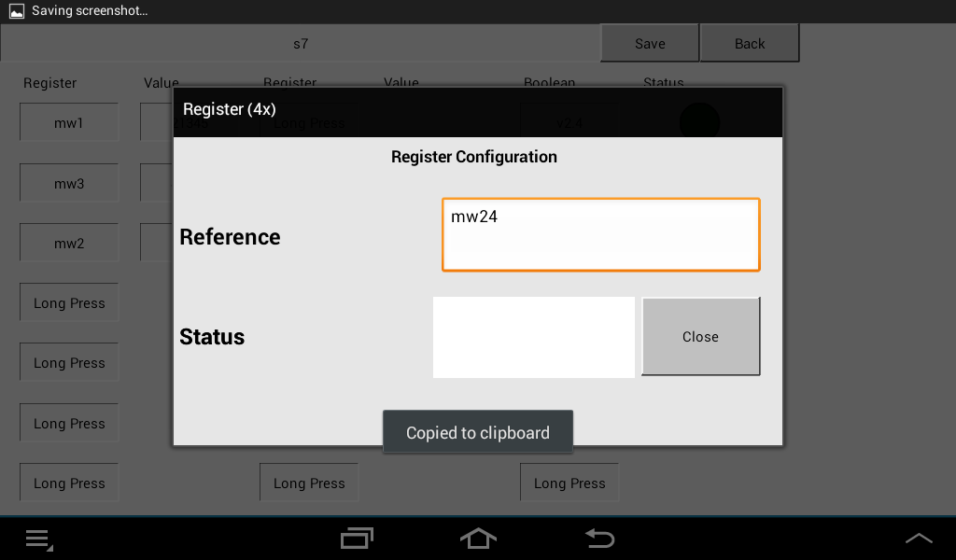This screenshot has width=956, height=560.
Task: Click the 'Status' label in the dialog
Action: coord(212,336)
